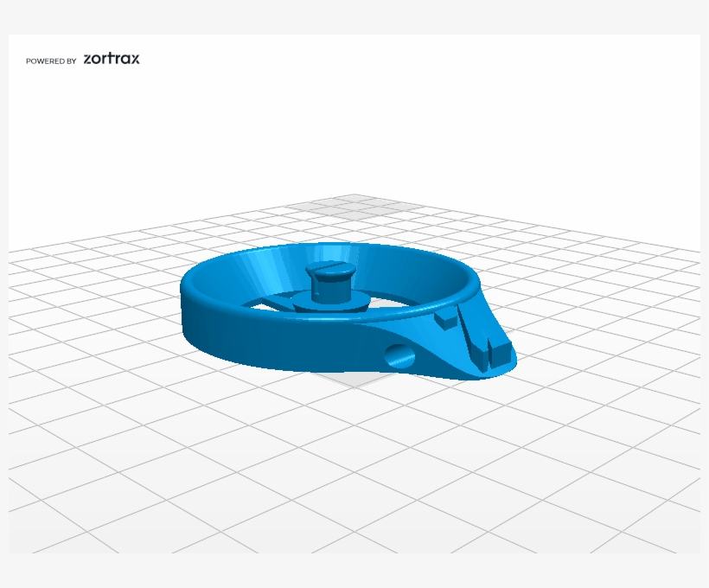The image size is (709, 588).
Task: Click the Zortrax logo
Action: (112, 59)
